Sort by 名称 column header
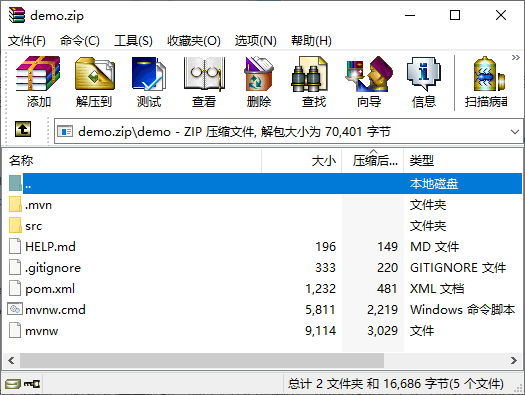 pos(132,161)
